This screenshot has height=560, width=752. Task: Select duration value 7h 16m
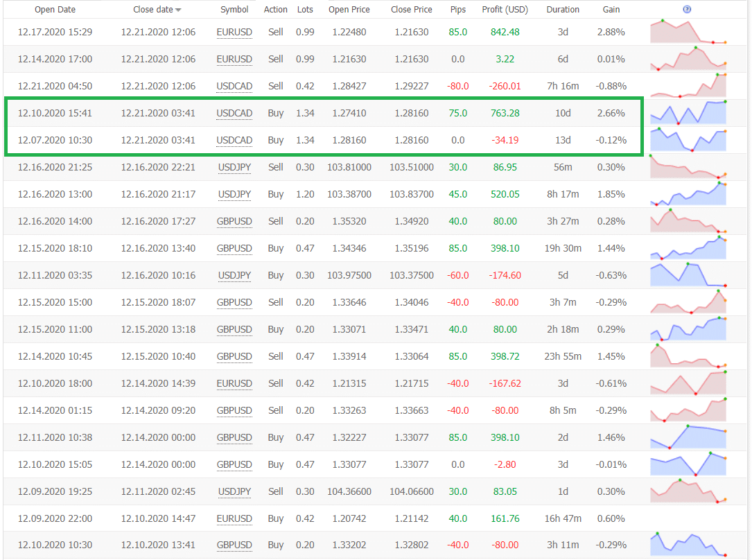pyautogui.click(x=563, y=87)
